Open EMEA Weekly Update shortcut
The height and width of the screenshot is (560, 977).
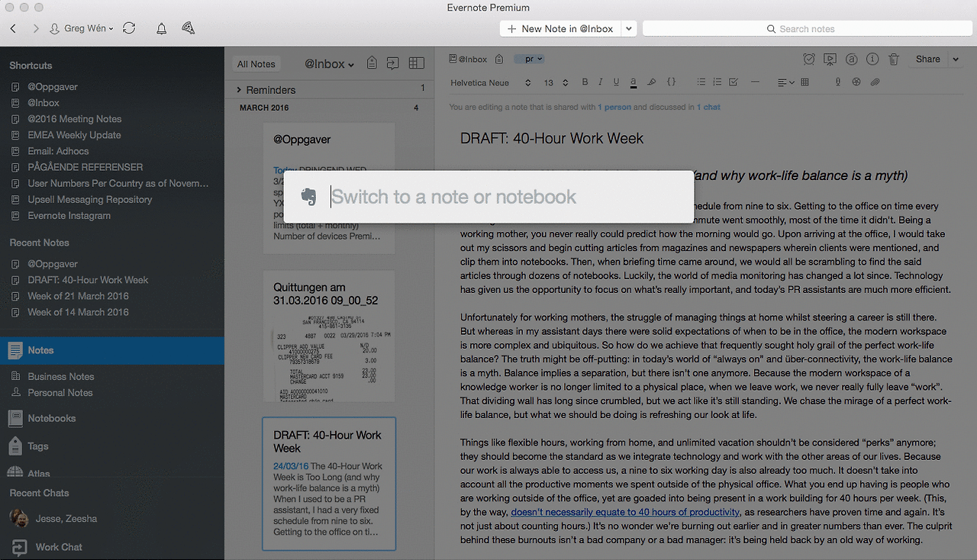(74, 134)
